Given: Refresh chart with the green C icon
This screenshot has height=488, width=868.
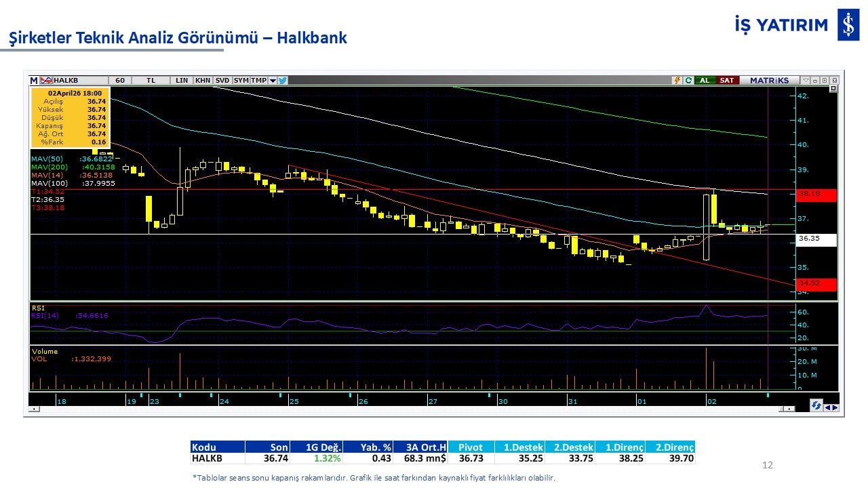Looking at the screenshot, I should tap(688, 80).
